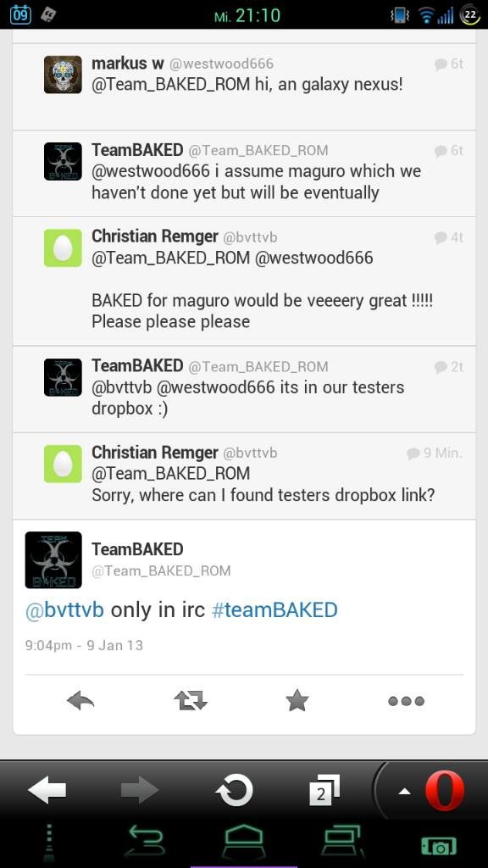
Task: Open Android recent apps button
Action: (342, 842)
